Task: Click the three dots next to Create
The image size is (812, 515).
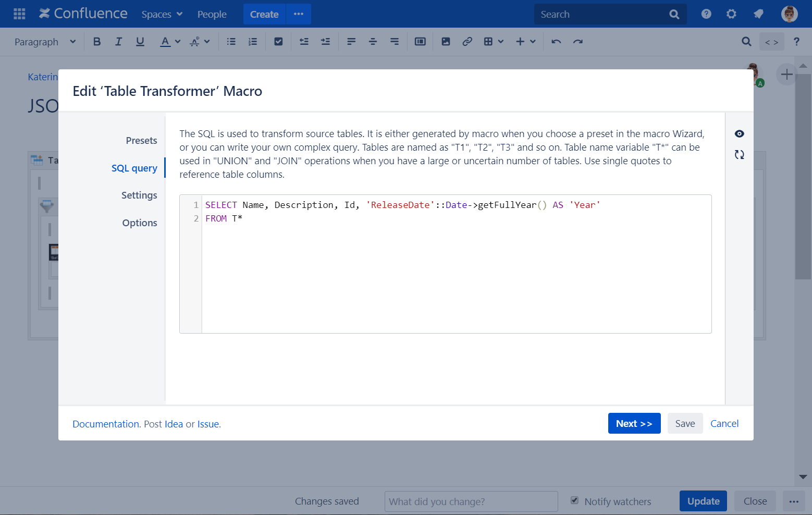Action: pos(299,14)
